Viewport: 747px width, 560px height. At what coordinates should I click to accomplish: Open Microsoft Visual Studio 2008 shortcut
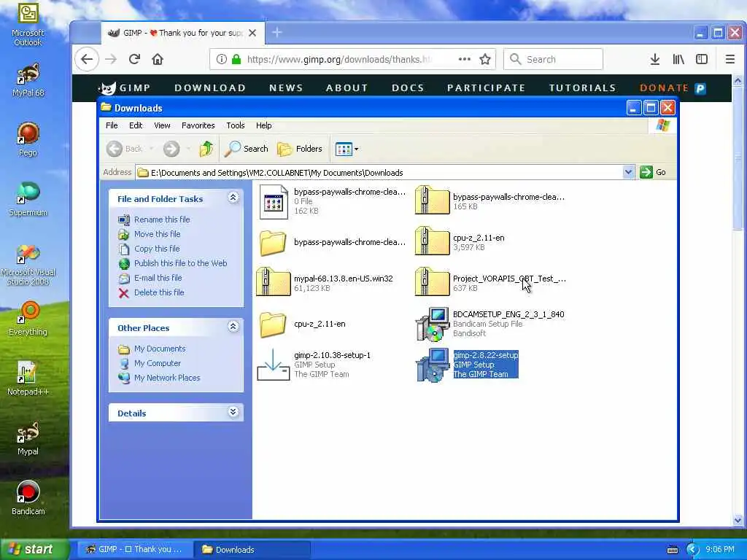(28, 265)
